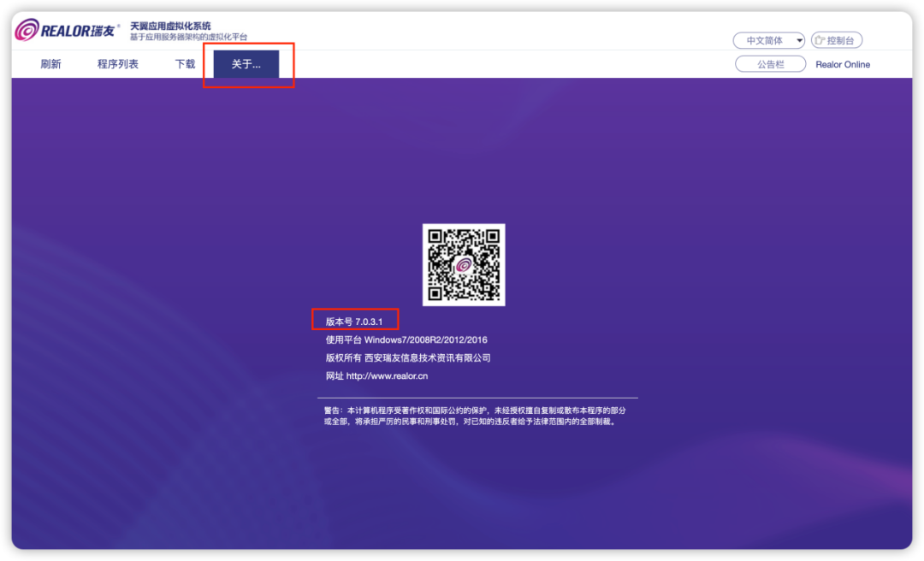The image size is (924, 561).
Task: Open the 刷新 refresh tab
Action: click(x=50, y=64)
